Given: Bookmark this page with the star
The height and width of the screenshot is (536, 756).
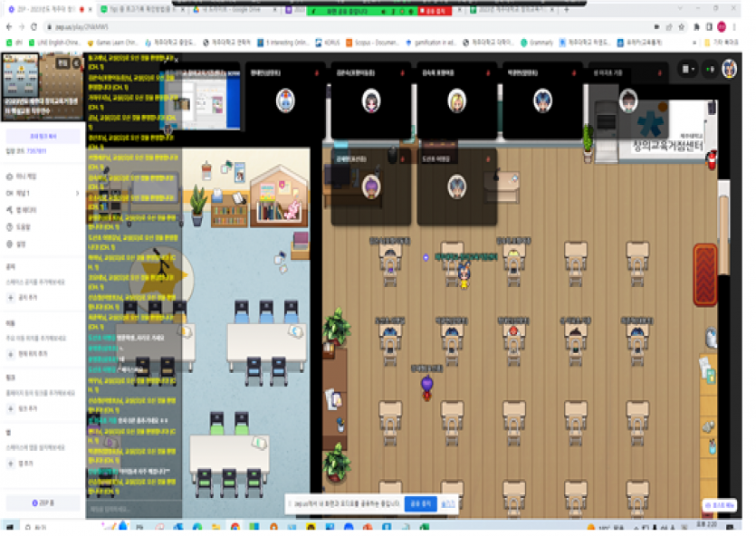Looking at the screenshot, I should click(681, 27).
